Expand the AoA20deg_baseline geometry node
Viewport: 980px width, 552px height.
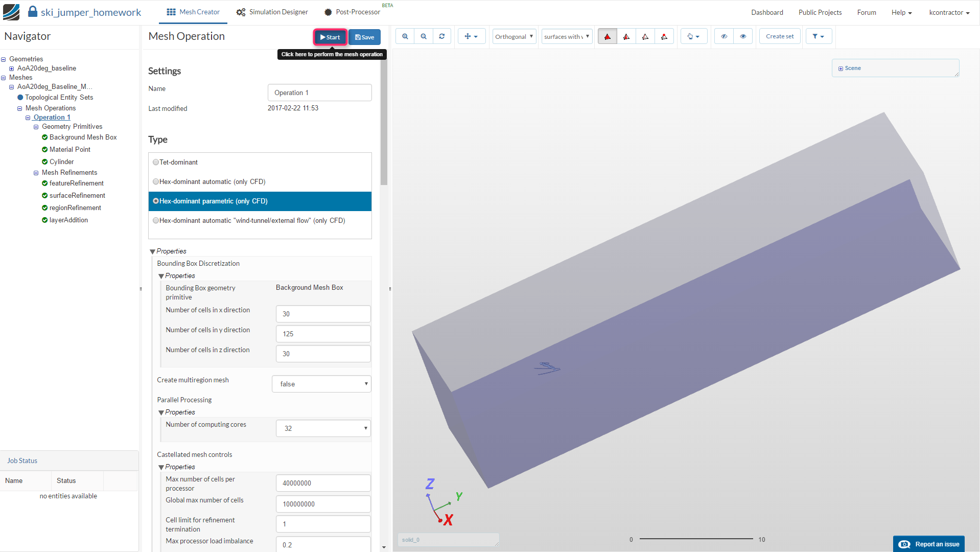(11, 68)
